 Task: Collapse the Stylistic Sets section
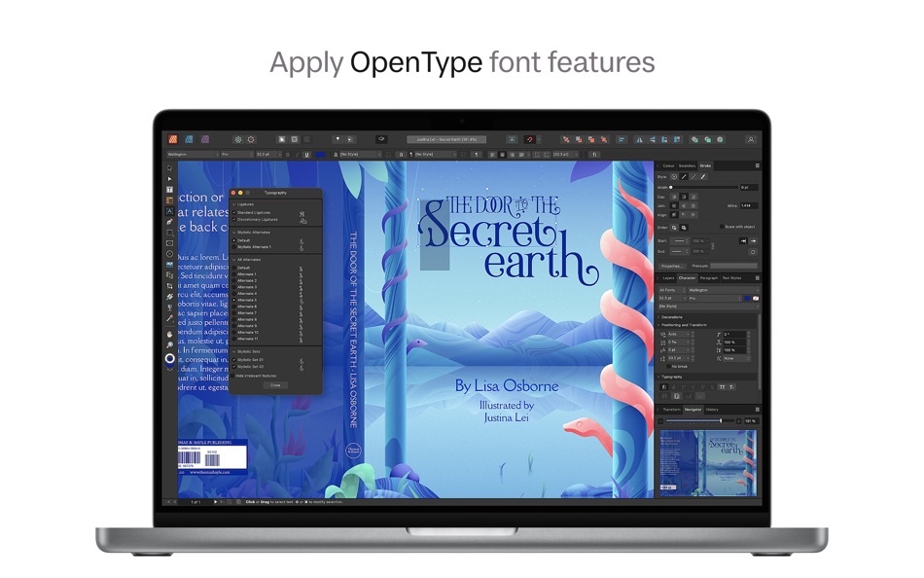[x=234, y=351]
